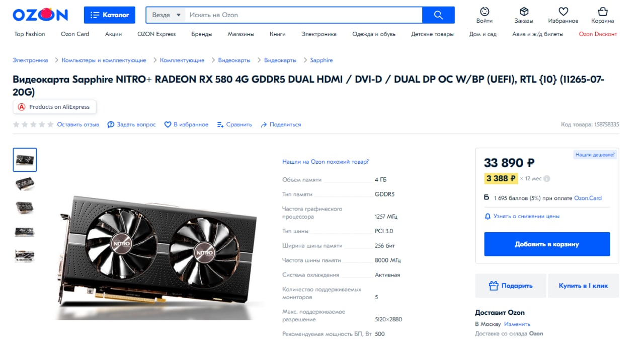Screen dimensions: 644x341
Task: Click the magnifier search button
Action: tap(438, 15)
